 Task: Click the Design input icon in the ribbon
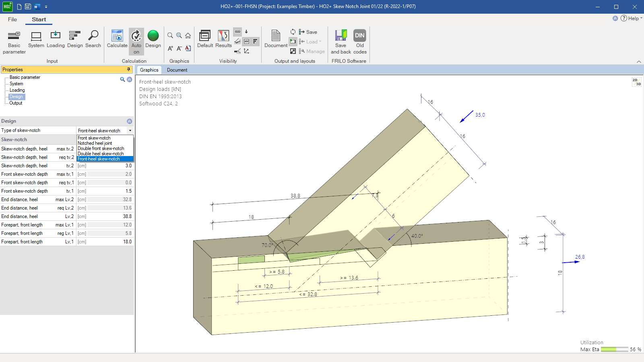pyautogui.click(x=75, y=39)
